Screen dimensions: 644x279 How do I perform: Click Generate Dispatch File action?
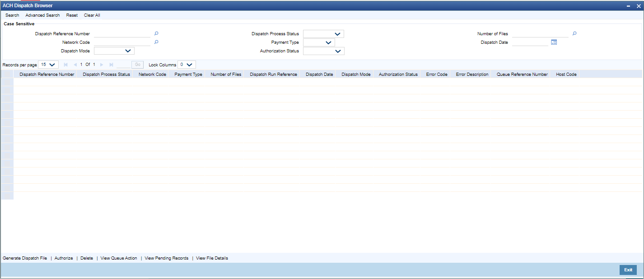pos(25,258)
